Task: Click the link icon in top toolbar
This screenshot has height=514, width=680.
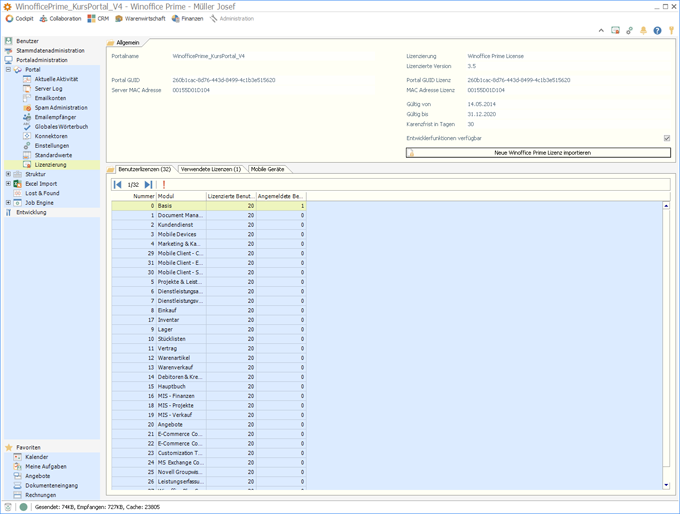Action: [629, 30]
